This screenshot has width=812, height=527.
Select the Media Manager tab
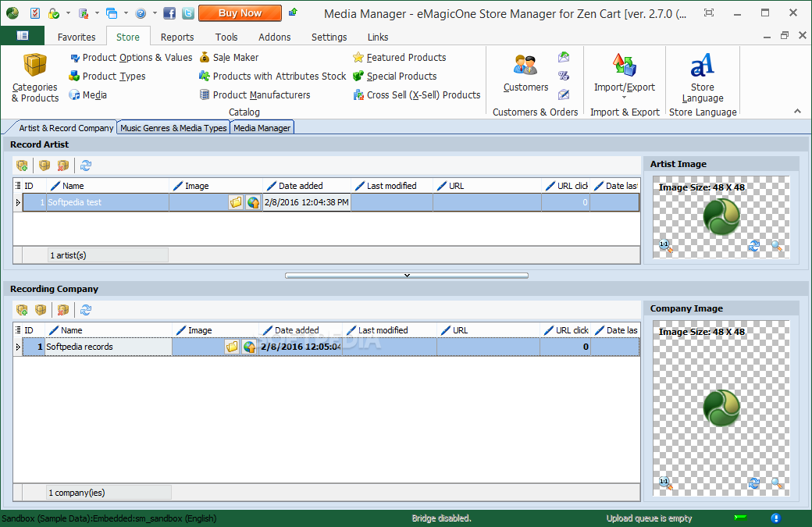pyautogui.click(x=262, y=128)
